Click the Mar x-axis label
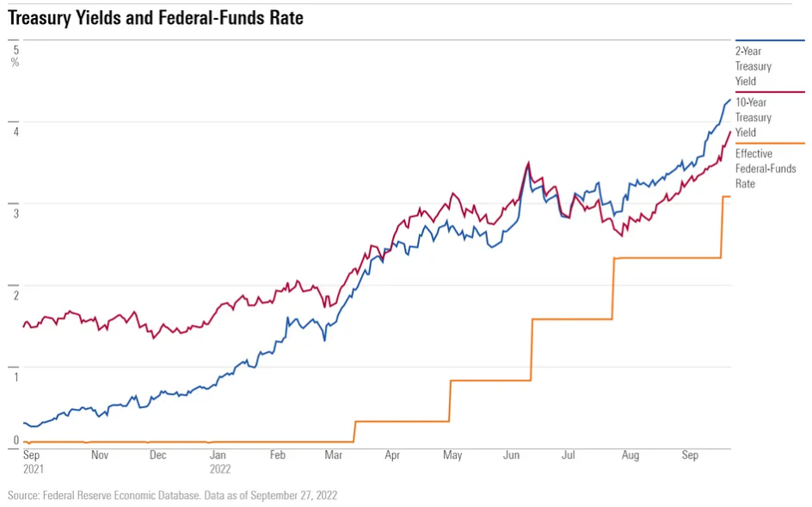Viewport: 812px width, 507px height. click(334, 454)
